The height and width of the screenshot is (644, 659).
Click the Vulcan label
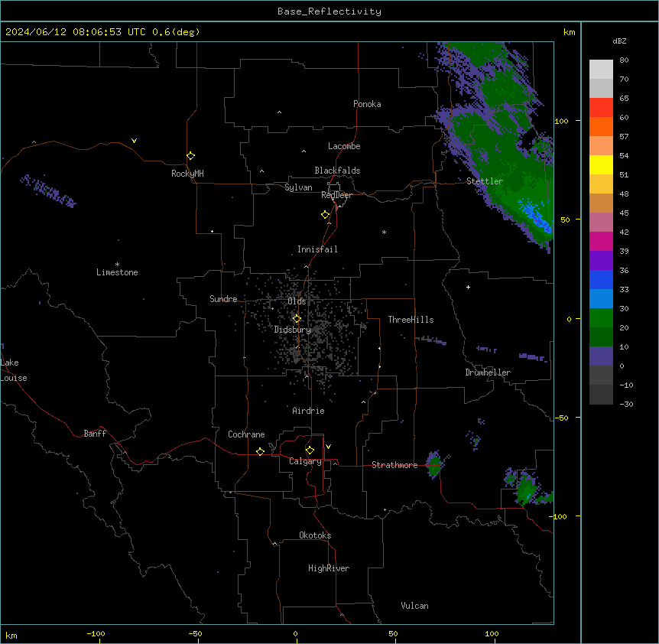coord(414,606)
